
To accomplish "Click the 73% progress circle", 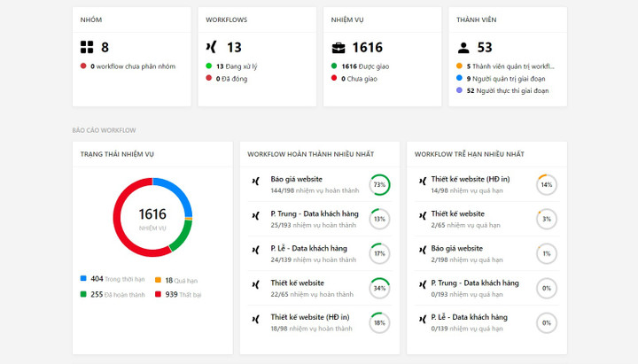I will pos(379,185).
